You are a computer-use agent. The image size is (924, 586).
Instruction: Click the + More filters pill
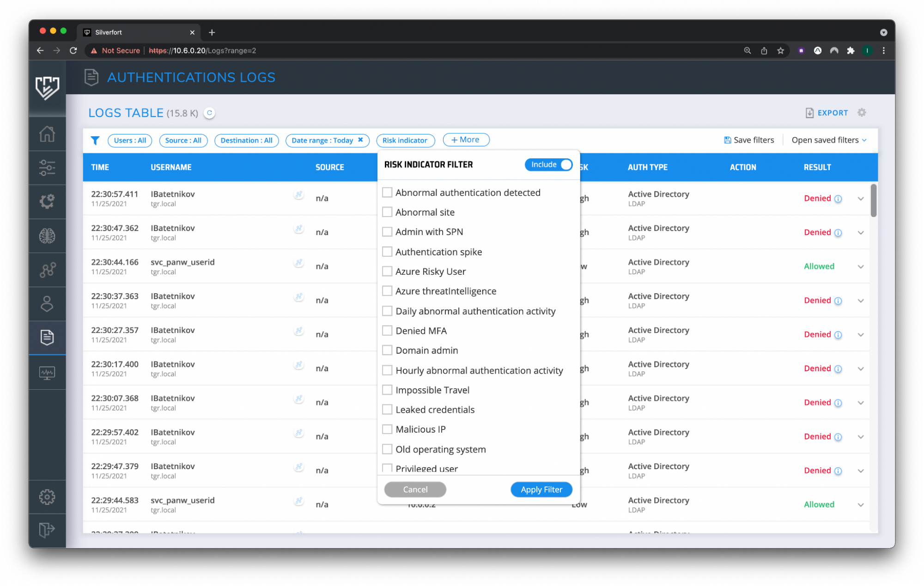tap(466, 140)
